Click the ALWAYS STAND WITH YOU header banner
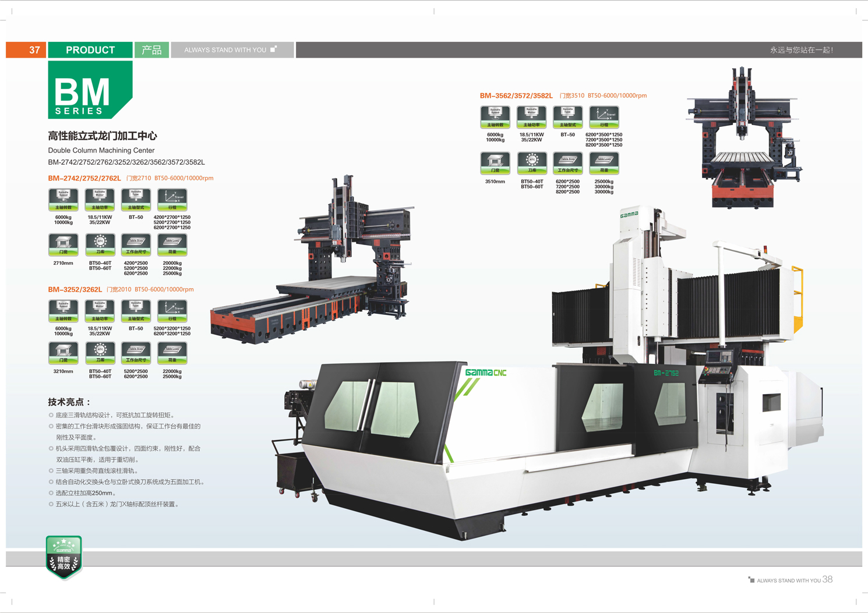Image resolution: width=868 pixels, height=613 pixels. 232,50
